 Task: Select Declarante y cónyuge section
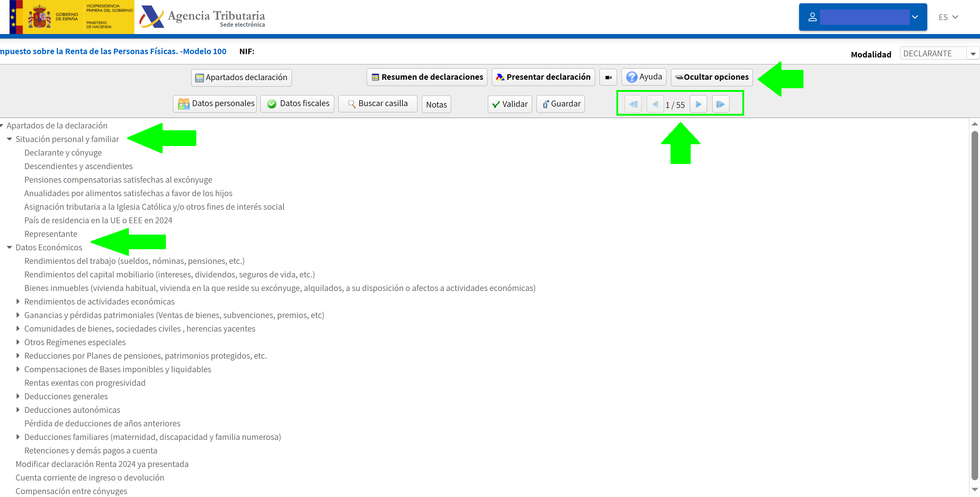pos(63,153)
